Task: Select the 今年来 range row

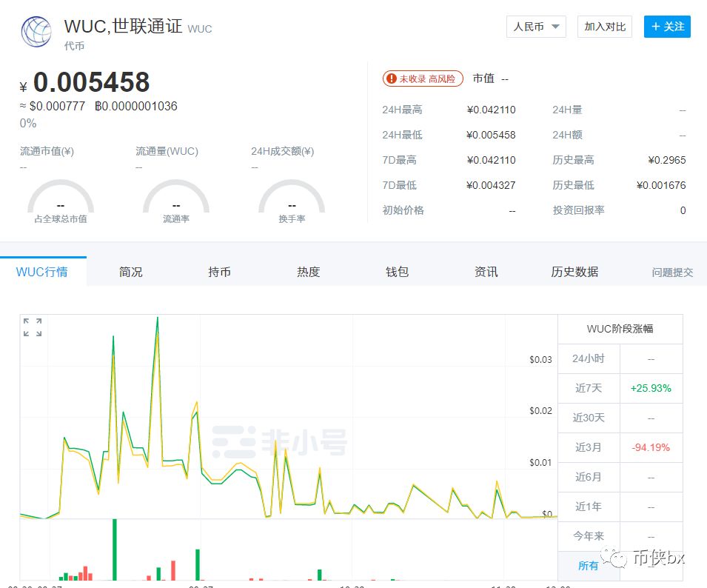Action: pyautogui.click(x=620, y=537)
